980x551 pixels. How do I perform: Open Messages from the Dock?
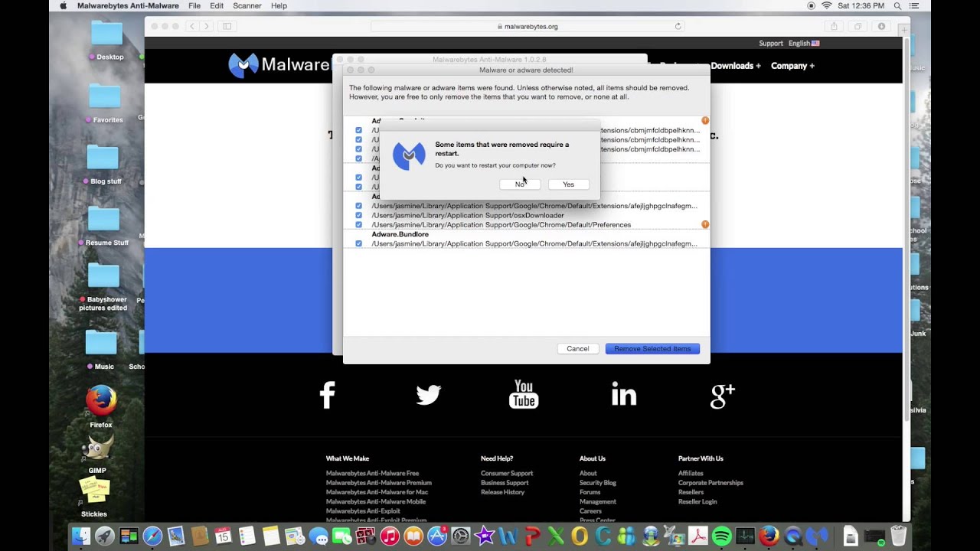point(318,536)
